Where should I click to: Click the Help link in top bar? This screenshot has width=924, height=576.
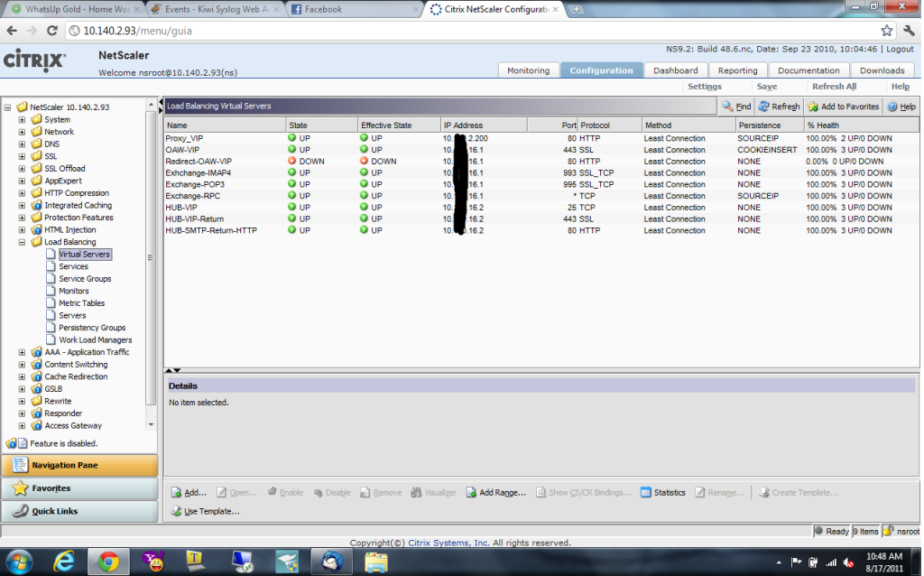900,86
